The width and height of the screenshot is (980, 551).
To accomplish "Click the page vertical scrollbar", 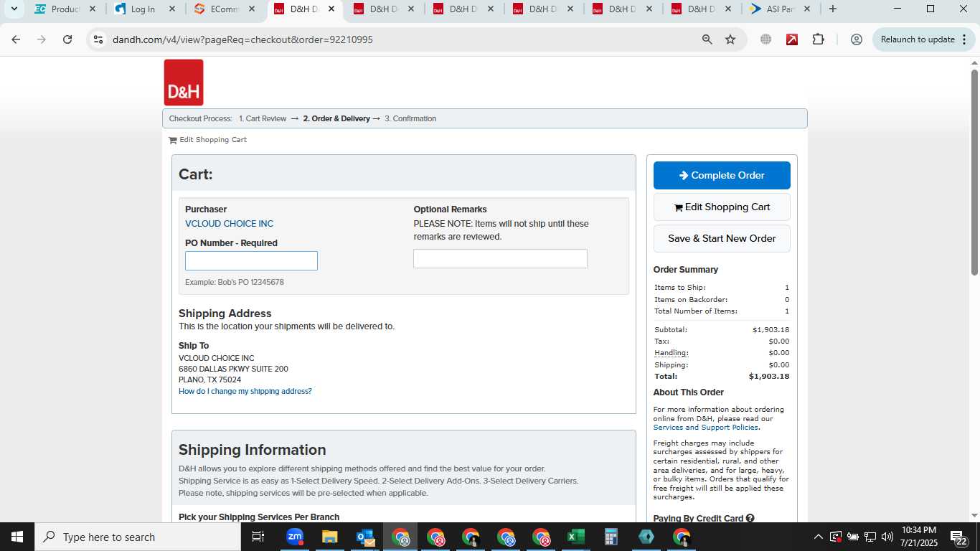I will coord(974,172).
